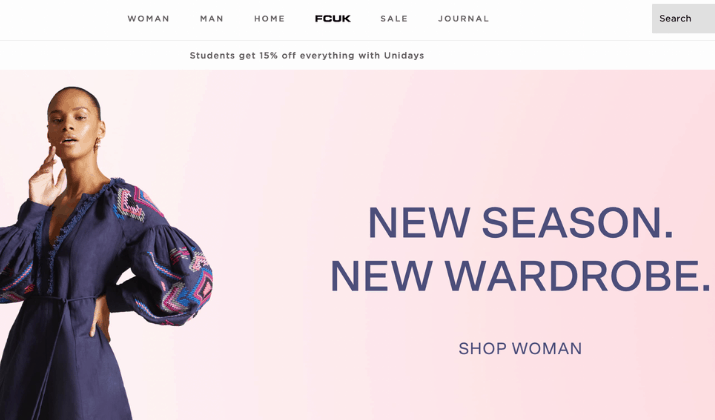Image resolution: width=715 pixels, height=420 pixels.
Task: Visit the JOURNAL page
Action: coord(463,19)
